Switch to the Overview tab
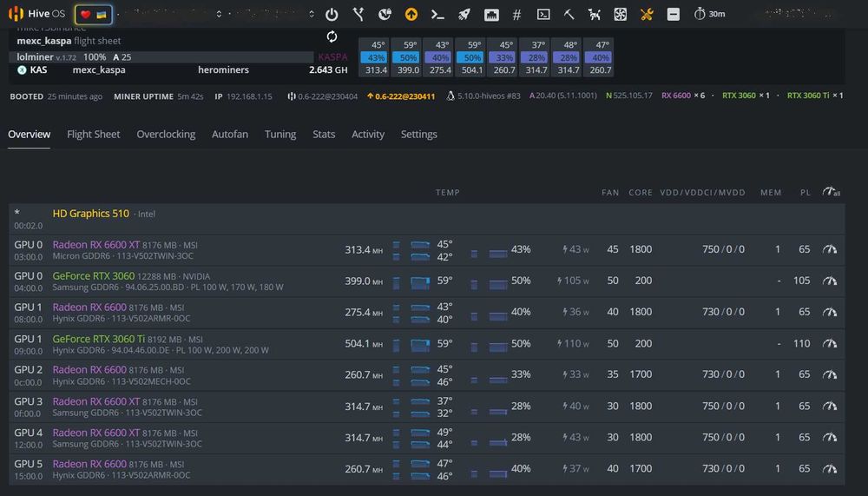Image resolution: width=868 pixels, height=496 pixels. 29,134
